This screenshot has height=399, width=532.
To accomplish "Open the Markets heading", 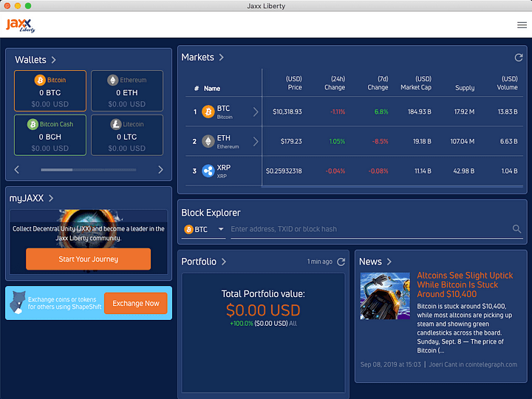I will coord(197,58).
